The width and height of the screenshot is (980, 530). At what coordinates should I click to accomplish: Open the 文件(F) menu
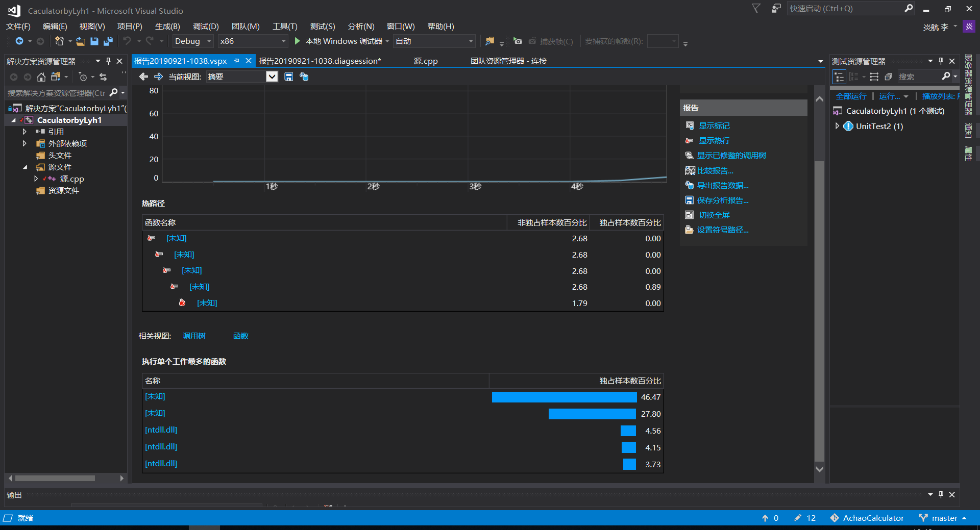click(x=18, y=26)
